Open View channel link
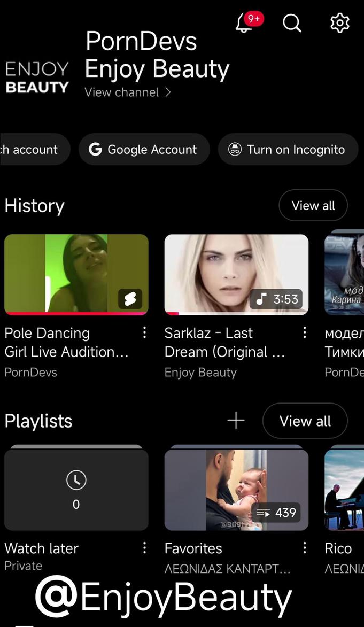364x627 pixels. [x=128, y=92]
